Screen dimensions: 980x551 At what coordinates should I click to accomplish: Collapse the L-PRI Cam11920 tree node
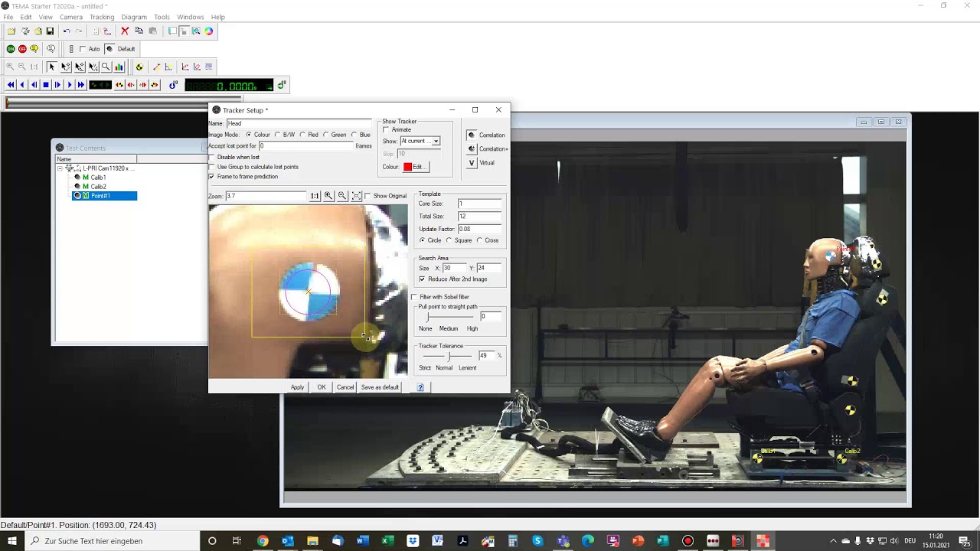pos(60,168)
